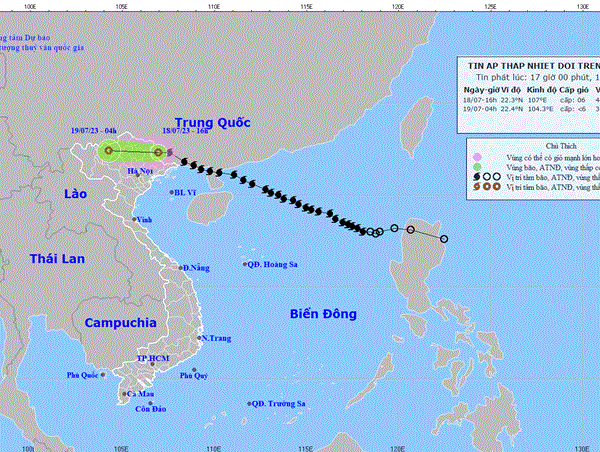This screenshot has width=600, height=452.
Task: Click the easternmost open-circle track marker
Action: click(x=444, y=238)
